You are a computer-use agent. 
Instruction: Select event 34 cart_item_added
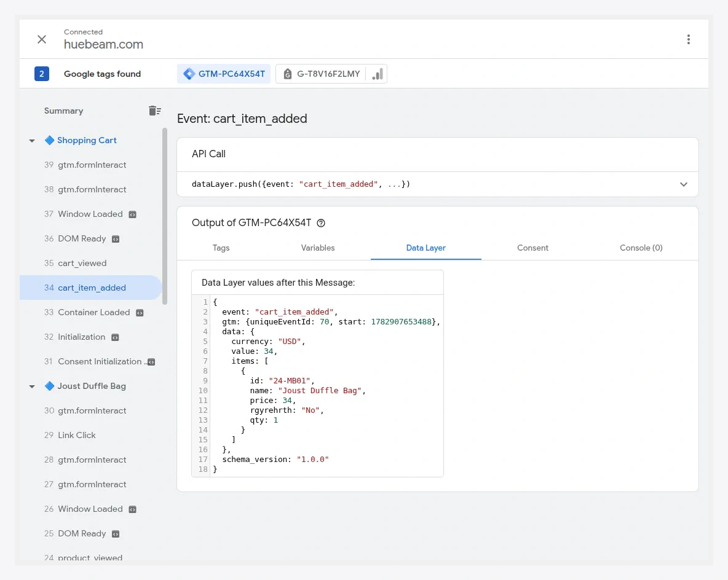click(x=91, y=288)
